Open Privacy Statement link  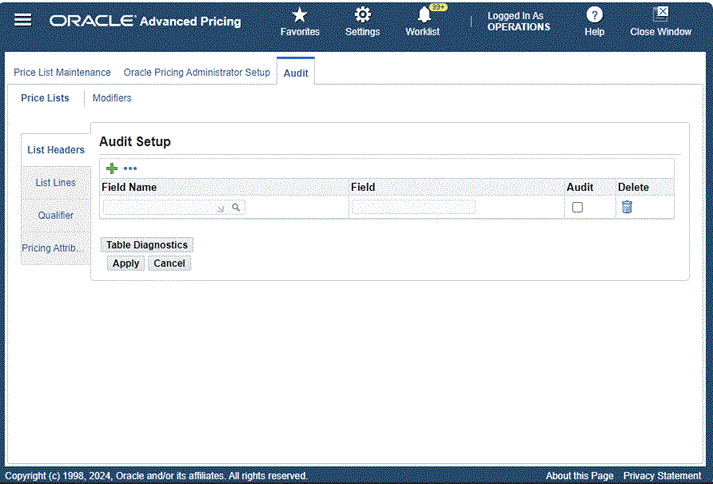pyautogui.click(x=662, y=476)
